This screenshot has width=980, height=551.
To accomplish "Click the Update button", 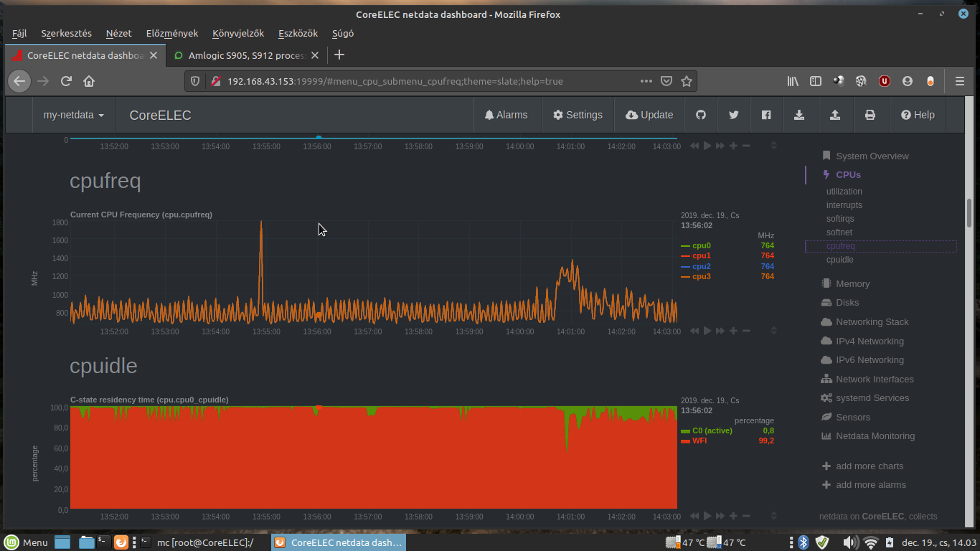I will coord(649,115).
